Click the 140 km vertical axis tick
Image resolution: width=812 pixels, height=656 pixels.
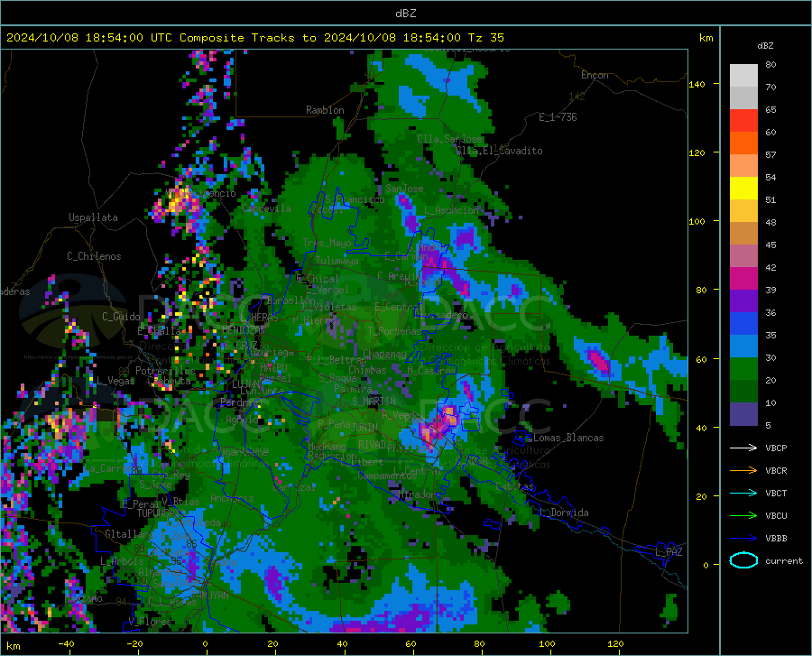(x=697, y=85)
